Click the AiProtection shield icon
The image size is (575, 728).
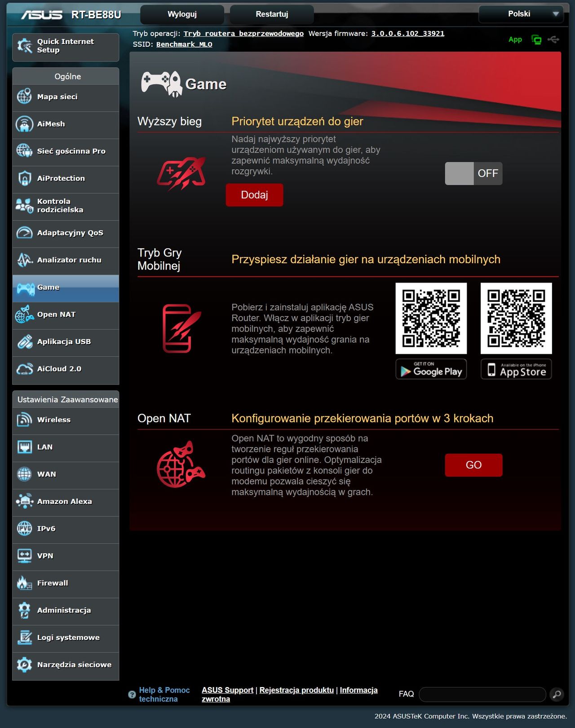[24, 178]
